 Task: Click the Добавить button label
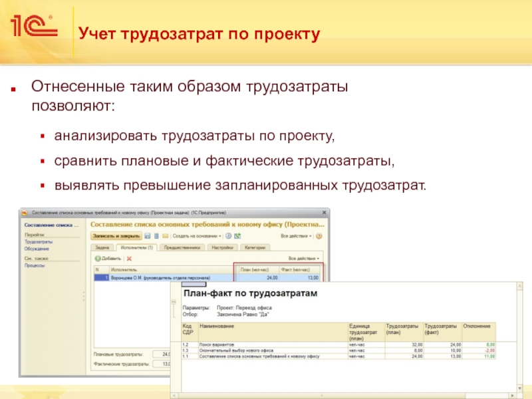(111, 259)
